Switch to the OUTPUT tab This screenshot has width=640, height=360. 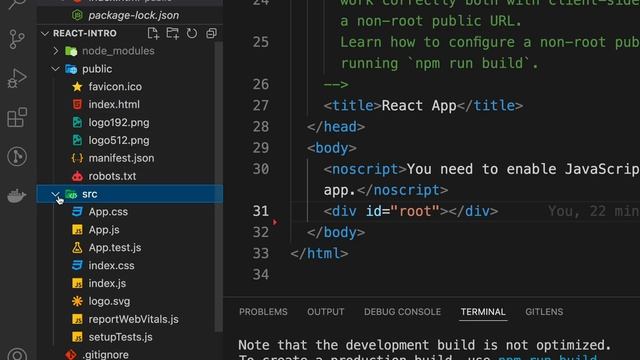[x=326, y=312]
